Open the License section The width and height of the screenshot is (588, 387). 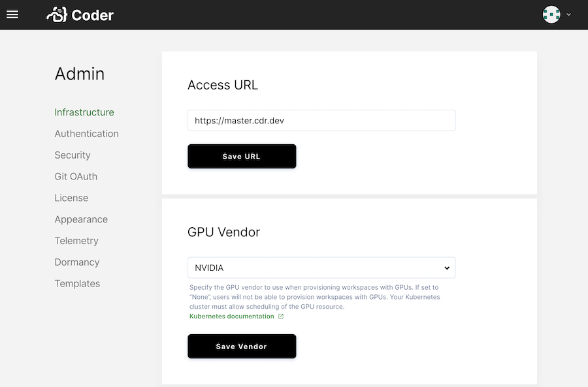(x=71, y=198)
